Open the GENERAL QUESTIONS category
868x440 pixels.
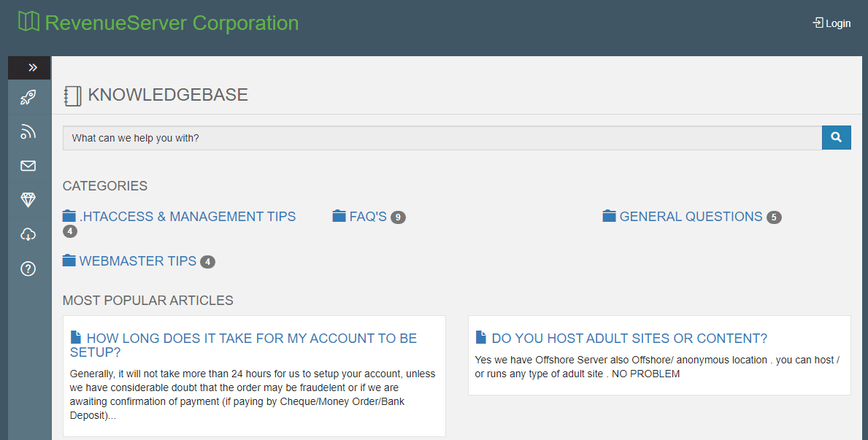coord(691,217)
